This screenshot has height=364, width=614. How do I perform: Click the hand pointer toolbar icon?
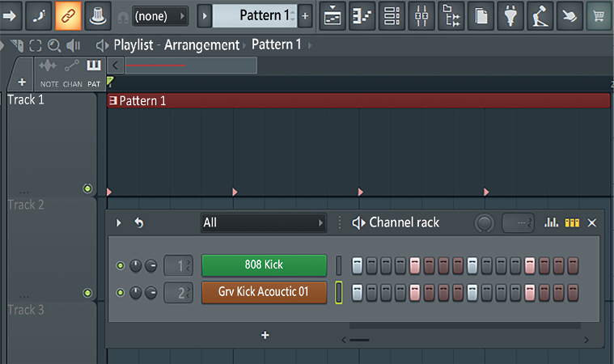(570, 16)
